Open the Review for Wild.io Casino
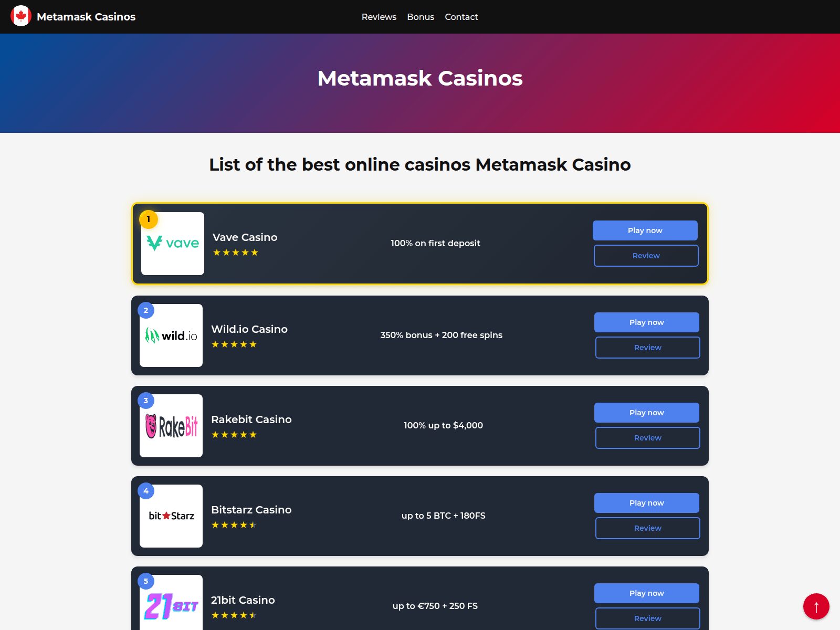 tap(647, 348)
